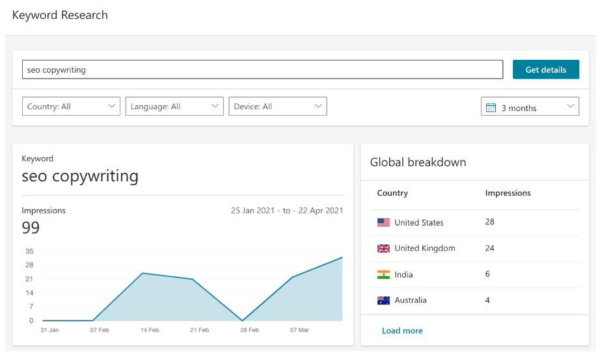The height and width of the screenshot is (364, 600).
Task: Change the 3 months date range
Action: 530,107
